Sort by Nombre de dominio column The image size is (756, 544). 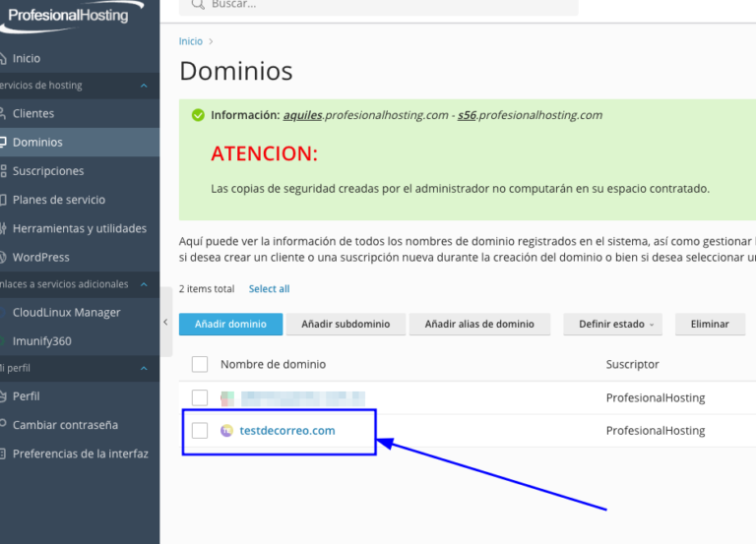(274, 364)
